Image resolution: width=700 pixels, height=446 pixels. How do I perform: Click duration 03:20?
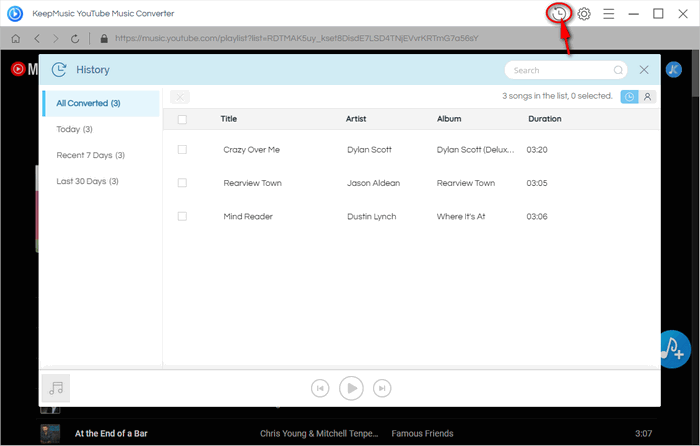coord(537,150)
